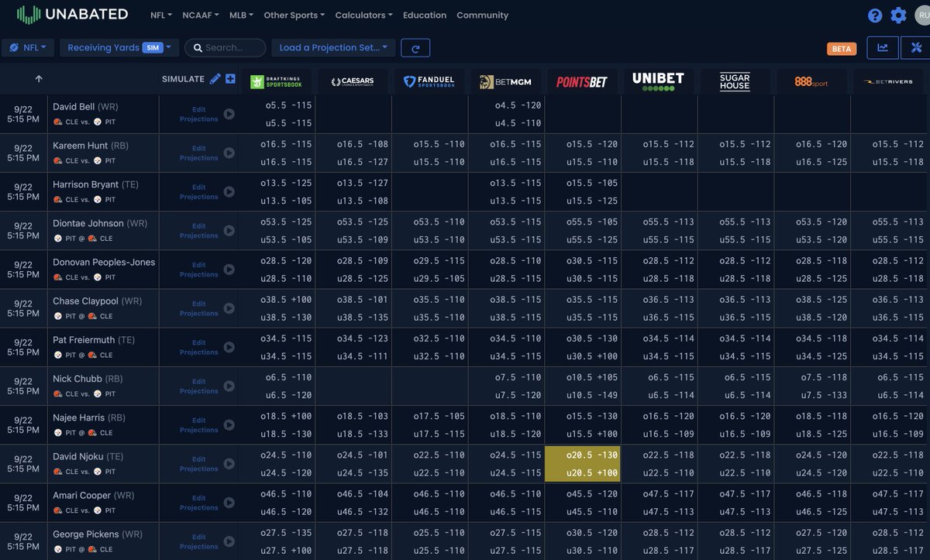Open the Load a Projection Set dropdown
The width and height of the screenshot is (930, 560).
[333, 47]
